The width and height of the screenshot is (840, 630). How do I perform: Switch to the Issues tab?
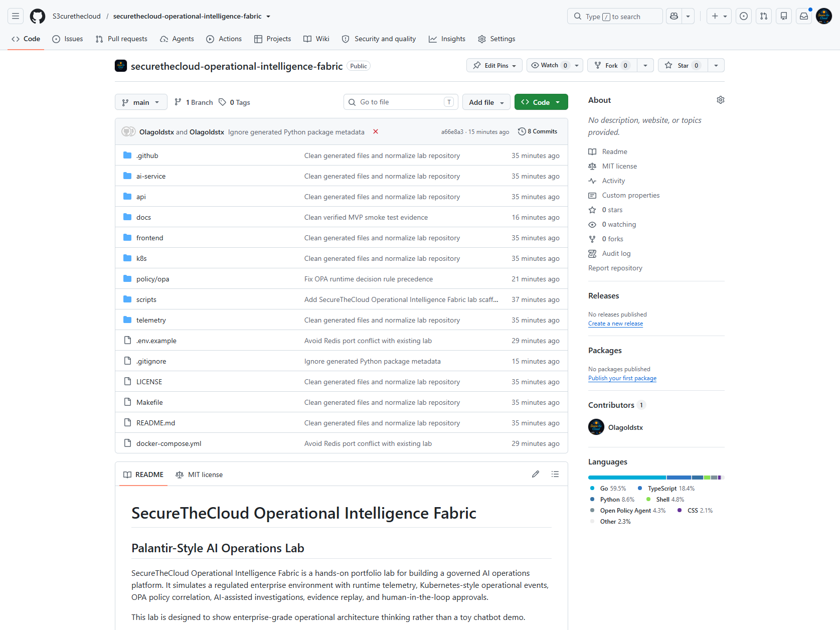click(x=68, y=39)
